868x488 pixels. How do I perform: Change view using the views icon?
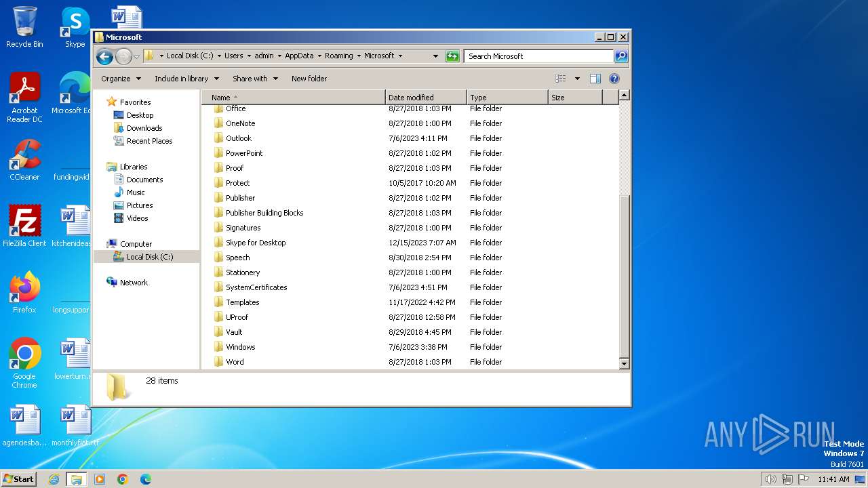coord(561,79)
